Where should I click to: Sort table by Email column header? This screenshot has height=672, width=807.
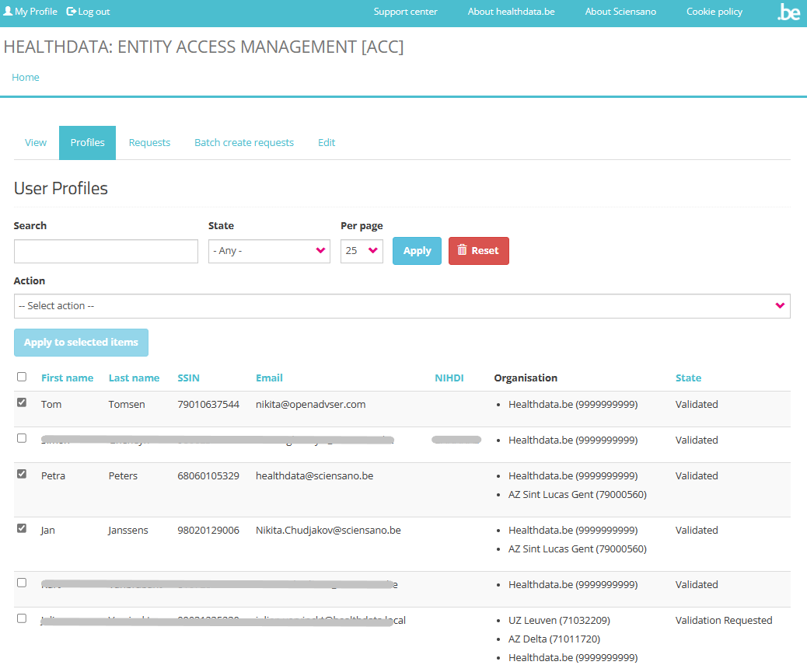(269, 378)
